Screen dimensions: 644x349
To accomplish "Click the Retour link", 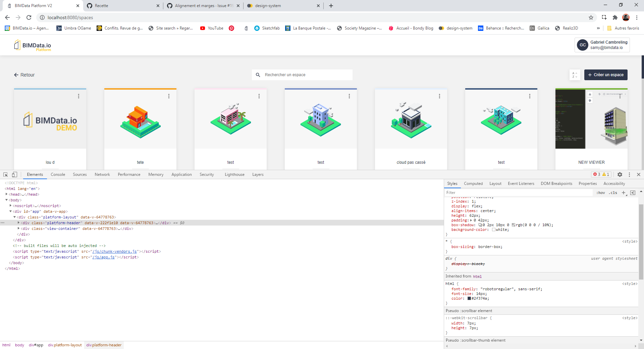I will point(24,75).
